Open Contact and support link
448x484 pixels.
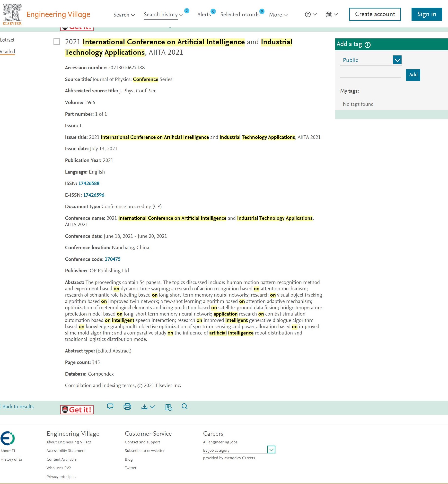142,442
